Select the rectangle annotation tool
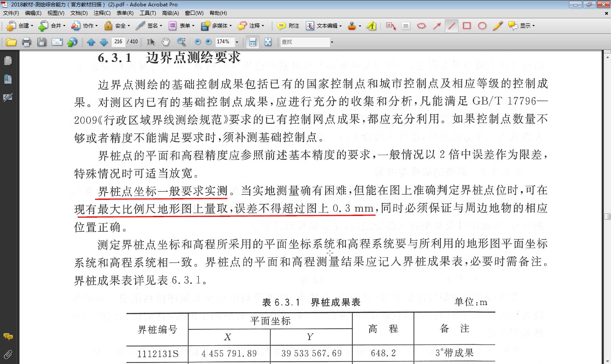This screenshot has height=364, width=611. 466,26
